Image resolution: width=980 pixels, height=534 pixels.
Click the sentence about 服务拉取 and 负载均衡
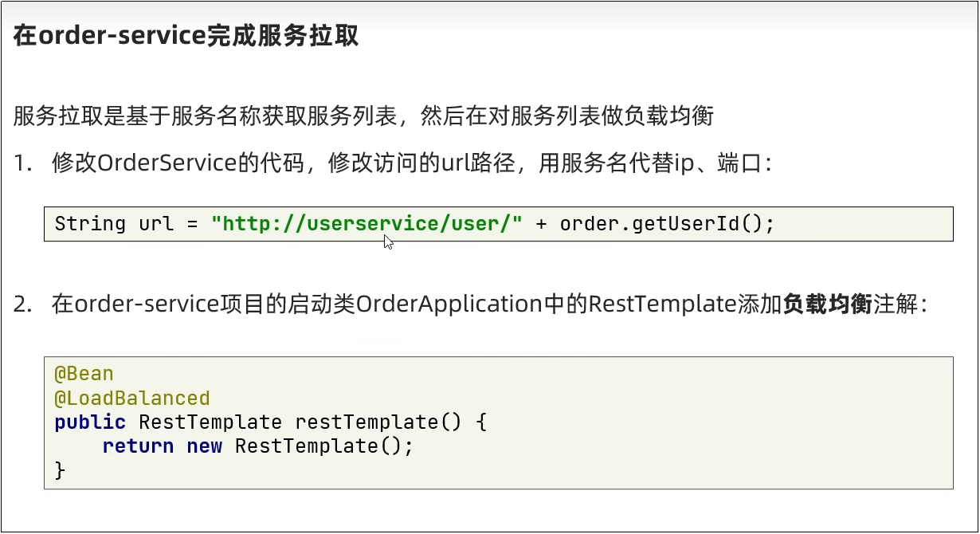tap(363, 116)
